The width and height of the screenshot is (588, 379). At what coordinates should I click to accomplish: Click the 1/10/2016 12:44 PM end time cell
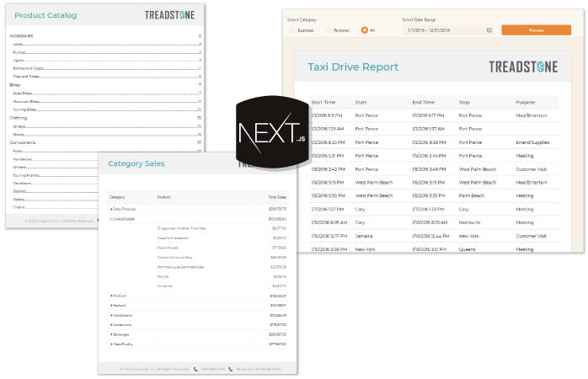click(430, 236)
